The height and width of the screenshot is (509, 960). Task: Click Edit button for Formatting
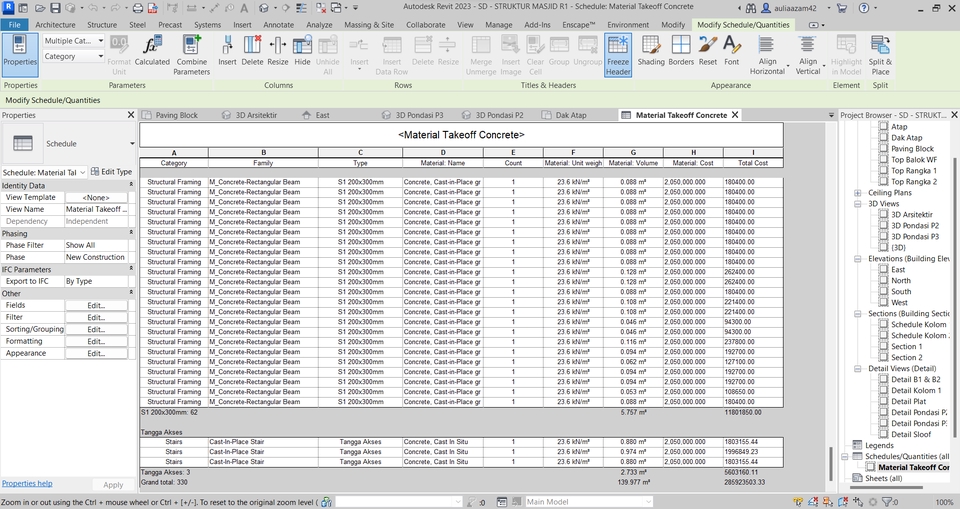[x=96, y=341]
